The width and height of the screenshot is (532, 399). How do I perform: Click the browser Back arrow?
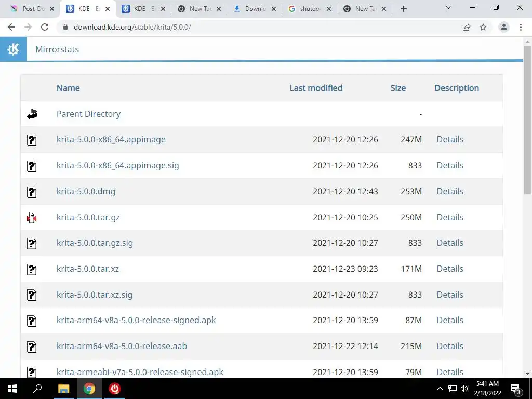pyautogui.click(x=11, y=27)
